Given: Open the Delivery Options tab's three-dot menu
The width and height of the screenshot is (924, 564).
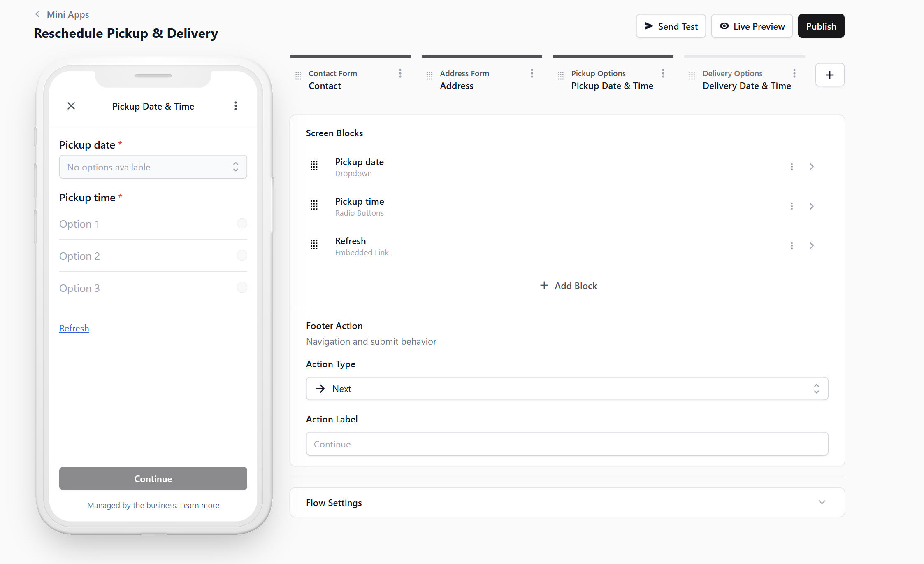Looking at the screenshot, I should [x=794, y=74].
